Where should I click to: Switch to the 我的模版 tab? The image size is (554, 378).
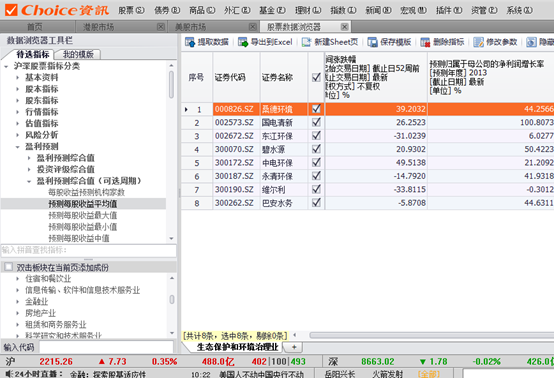[x=78, y=54]
